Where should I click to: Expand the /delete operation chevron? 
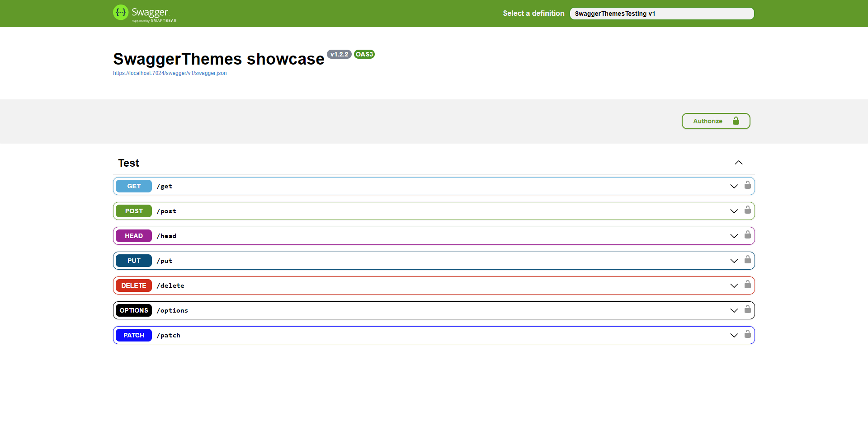pyautogui.click(x=734, y=285)
